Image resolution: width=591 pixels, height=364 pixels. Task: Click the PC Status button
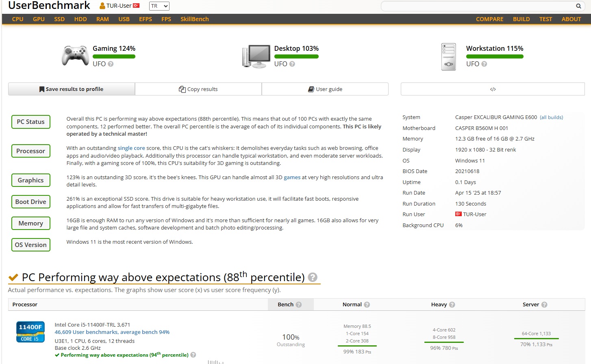31,122
